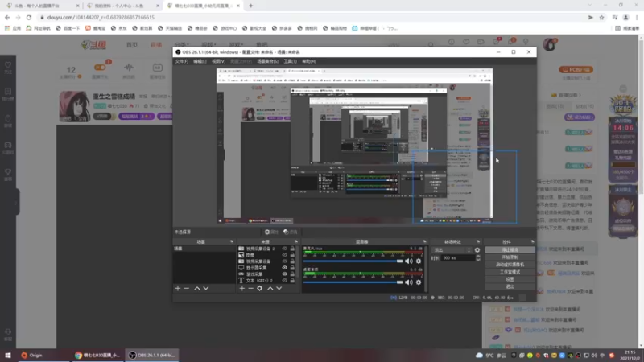Move scene down with arrow icon

pos(206,289)
